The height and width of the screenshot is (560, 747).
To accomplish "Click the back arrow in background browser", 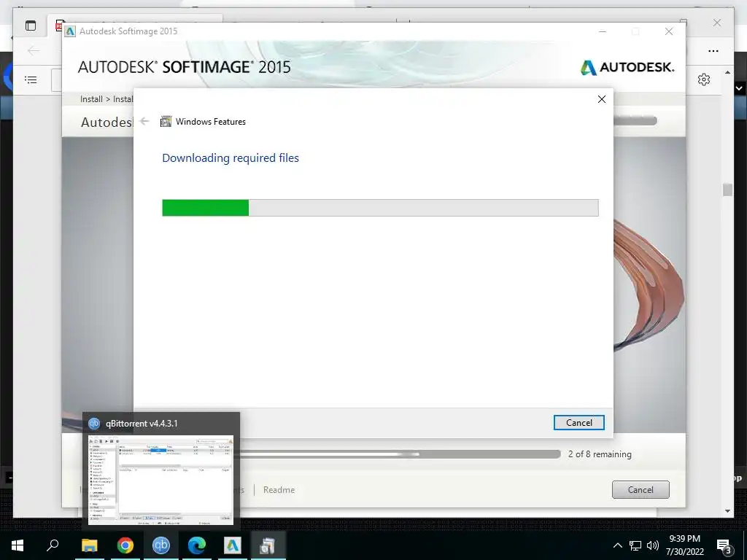I will 34,50.
